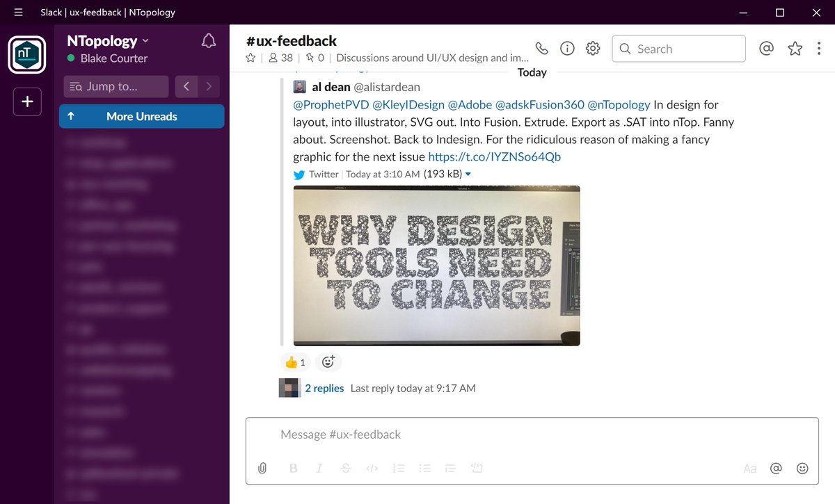Insert a code block
The width and height of the screenshot is (835, 504).
coord(477,469)
